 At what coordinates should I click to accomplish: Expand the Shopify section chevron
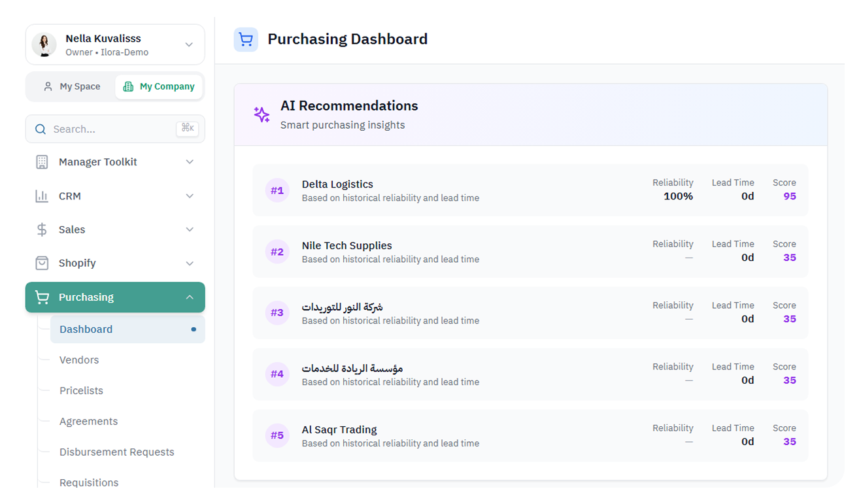[190, 263]
